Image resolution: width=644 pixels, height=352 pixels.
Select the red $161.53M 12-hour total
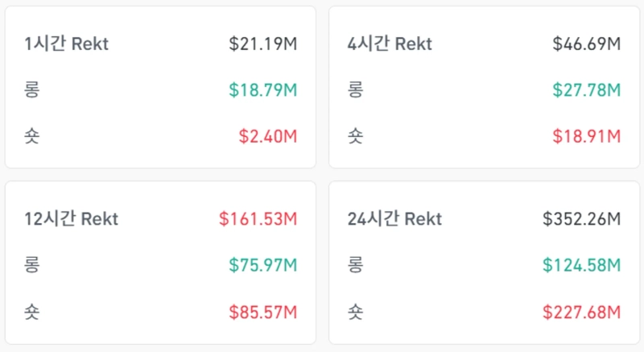pos(258,218)
